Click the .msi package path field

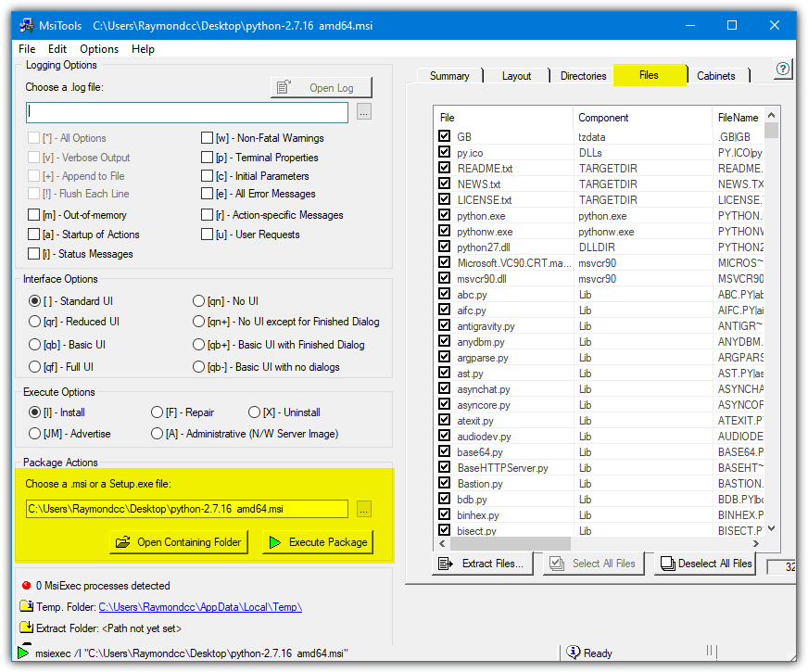pyautogui.click(x=187, y=509)
